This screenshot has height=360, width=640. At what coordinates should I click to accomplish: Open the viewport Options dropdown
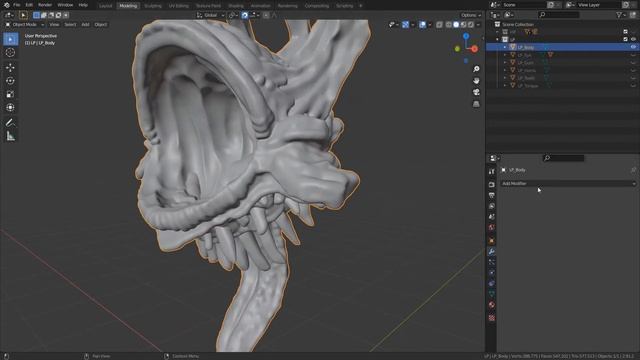(471, 15)
